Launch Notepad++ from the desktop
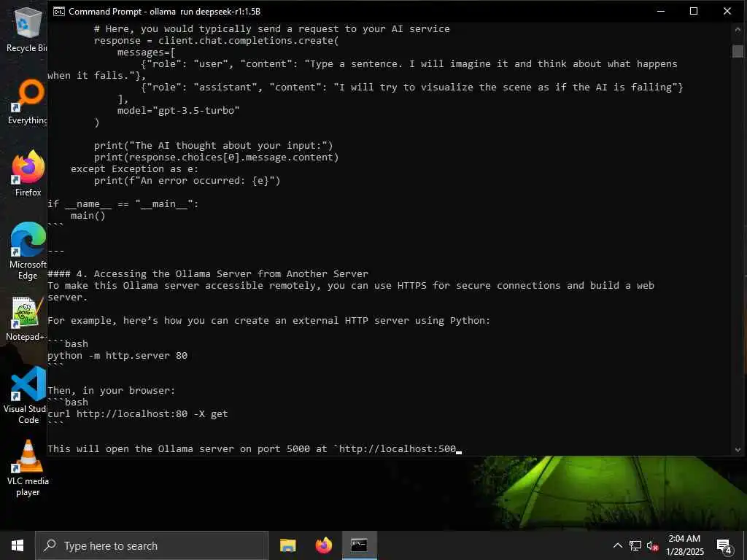This screenshot has width=747, height=560. click(26, 319)
